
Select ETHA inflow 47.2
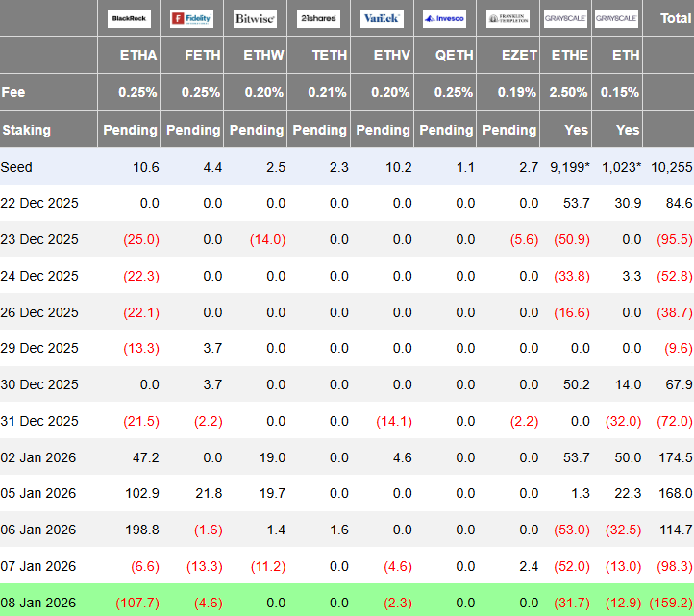click(145, 457)
